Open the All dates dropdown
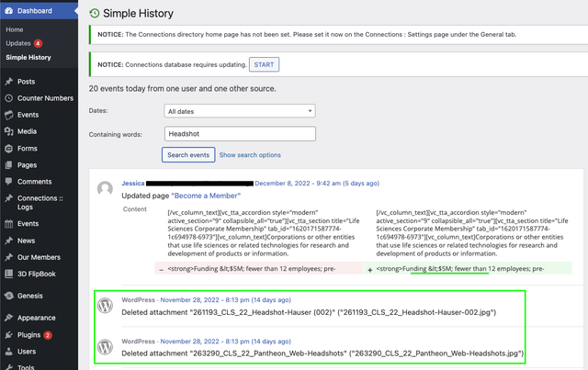The width and height of the screenshot is (588, 370). [240, 111]
